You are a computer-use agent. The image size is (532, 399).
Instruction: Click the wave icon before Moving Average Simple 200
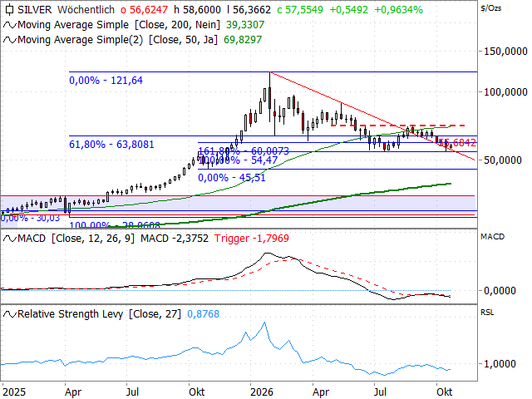[x=9, y=25]
